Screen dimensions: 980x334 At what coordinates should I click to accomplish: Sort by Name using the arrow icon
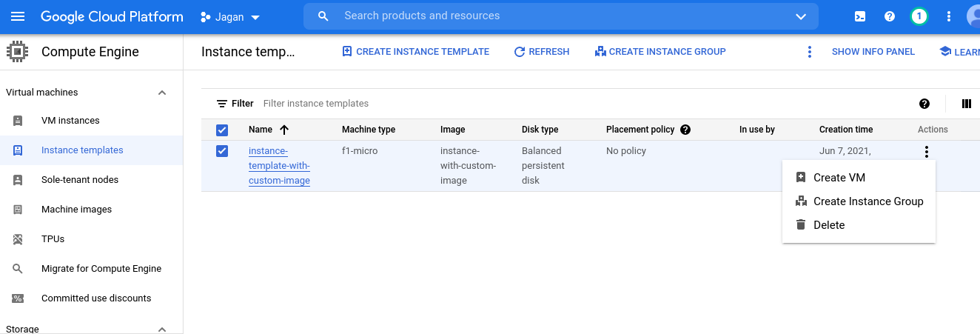pyautogui.click(x=284, y=130)
